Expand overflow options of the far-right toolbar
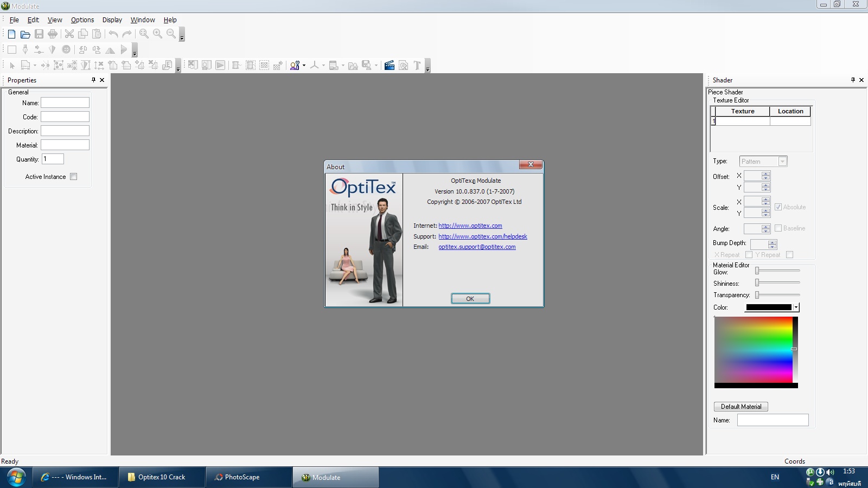The image size is (868, 488). 427,67
